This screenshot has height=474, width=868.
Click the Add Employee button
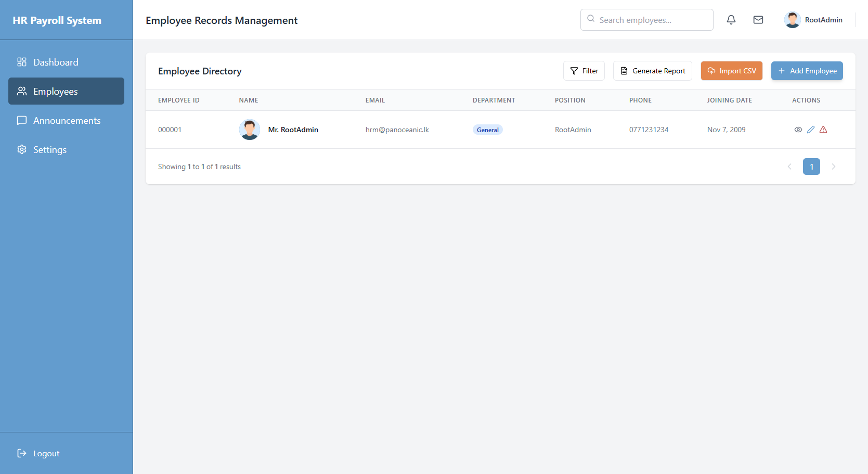[x=807, y=71]
